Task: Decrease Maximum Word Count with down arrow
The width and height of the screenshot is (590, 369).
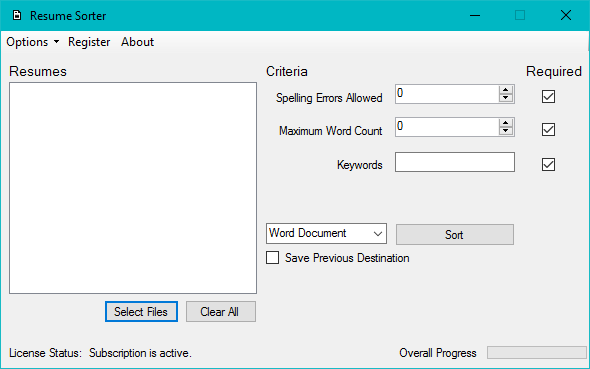Action: pyautogui.click(x=506, y=131)
